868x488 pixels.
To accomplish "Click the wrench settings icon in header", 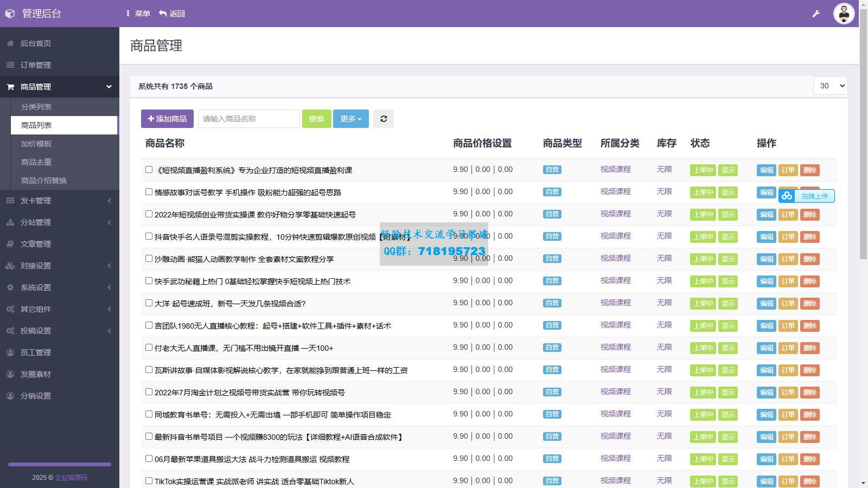I will click(815, 14).
